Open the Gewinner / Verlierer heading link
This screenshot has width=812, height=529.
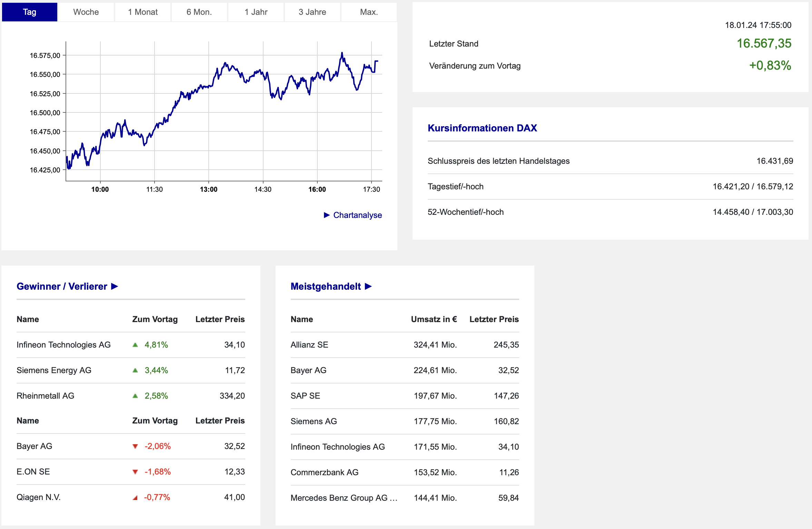click(x=62, y=287)
